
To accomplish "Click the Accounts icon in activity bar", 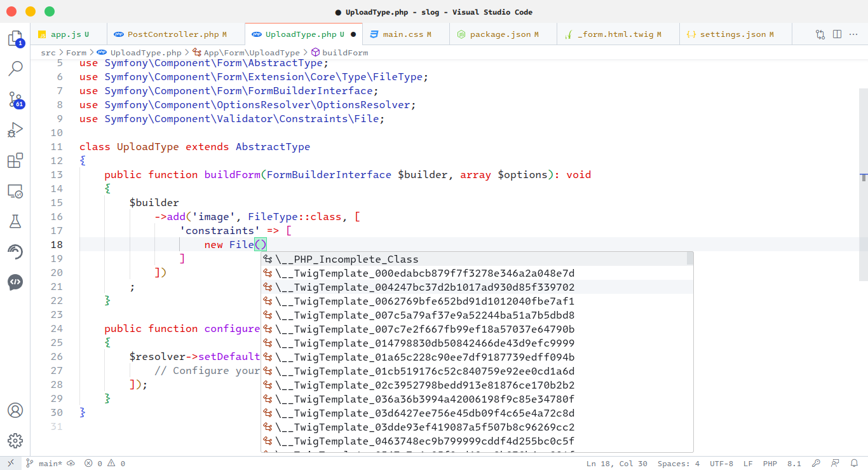I will 15,410.
